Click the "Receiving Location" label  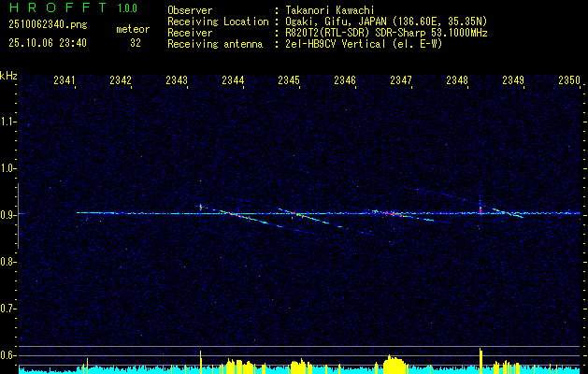(218, 22)
